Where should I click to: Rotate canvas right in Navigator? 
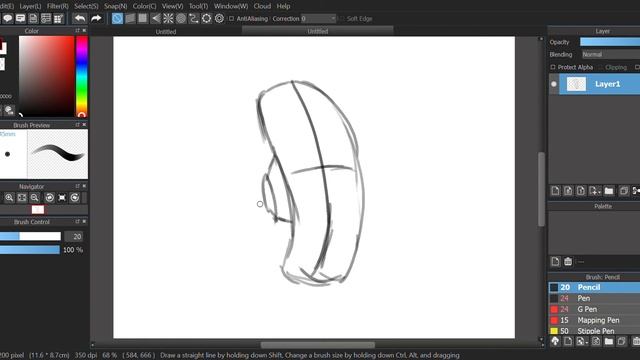(75, 198)
